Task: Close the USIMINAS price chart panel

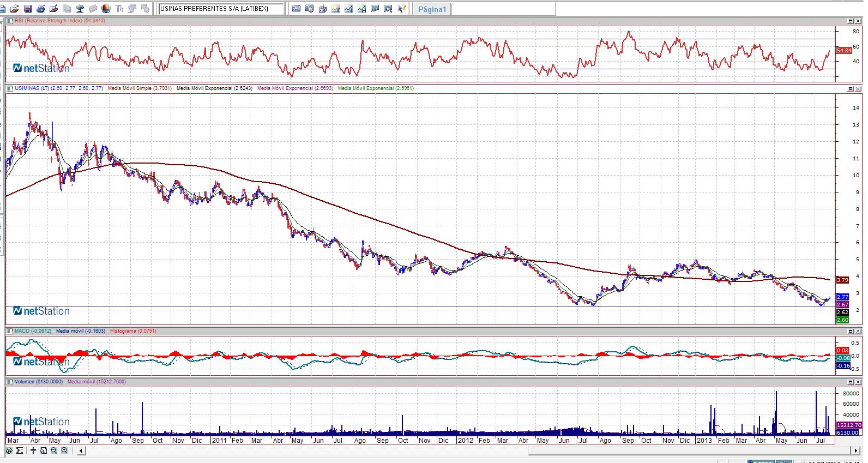Action: [858, 88]
